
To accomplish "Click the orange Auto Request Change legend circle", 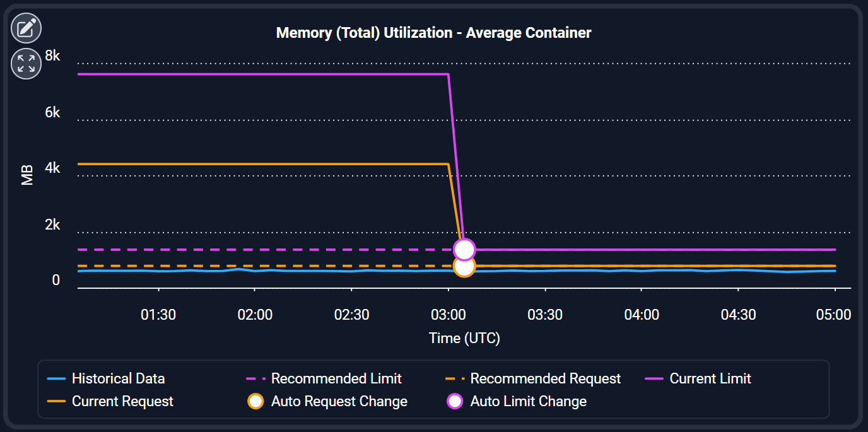I will (255, 401).
